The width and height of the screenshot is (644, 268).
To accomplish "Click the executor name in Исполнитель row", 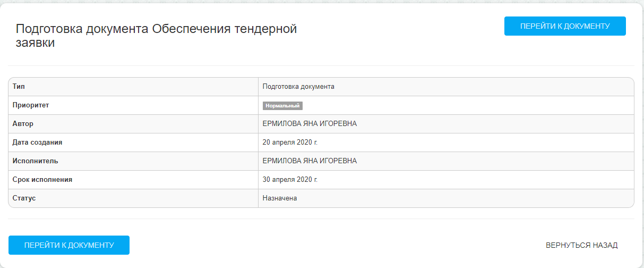I will click(310, 161).
